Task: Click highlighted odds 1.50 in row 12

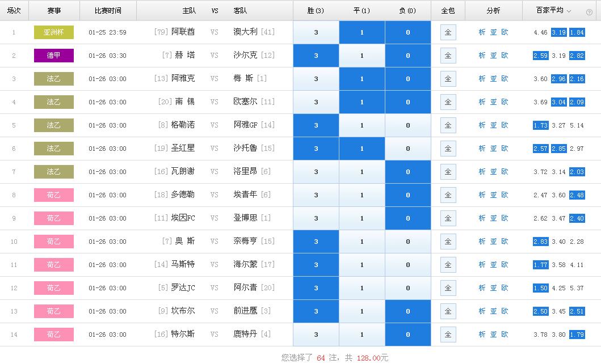Action: click(x=540, y=288)
